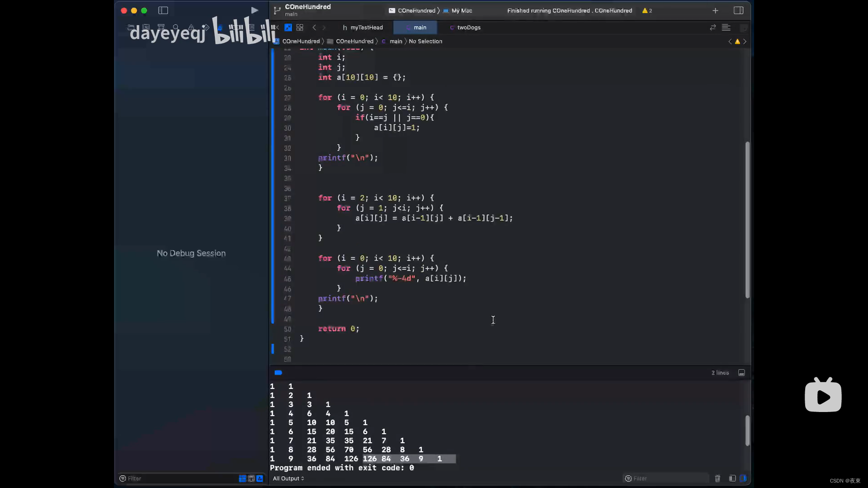Open the source control branch icon
The height and width of the screenshot is (488, 868).
pos(277,10)
